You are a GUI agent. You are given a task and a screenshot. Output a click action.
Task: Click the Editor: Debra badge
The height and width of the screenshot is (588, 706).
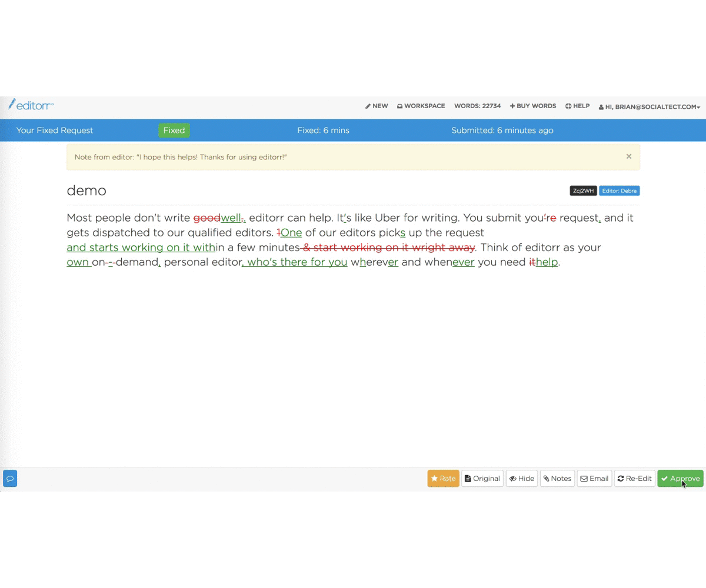pos(620,191)
